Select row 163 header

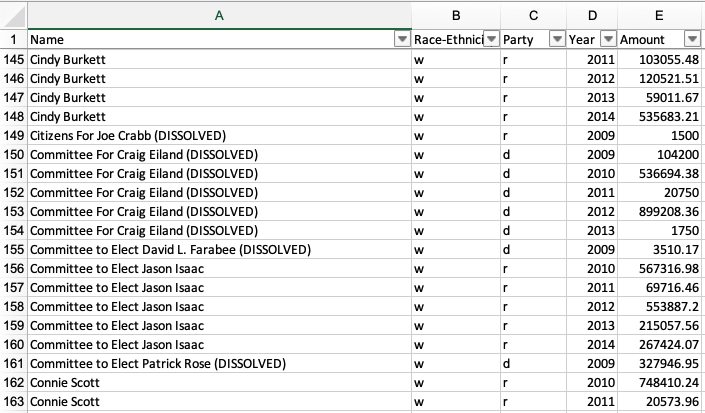point(13,401)
